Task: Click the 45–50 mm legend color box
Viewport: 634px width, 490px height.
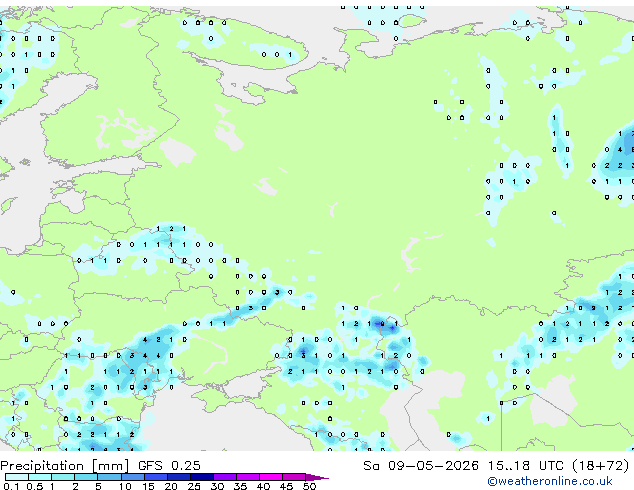Action: pos(294,477)
